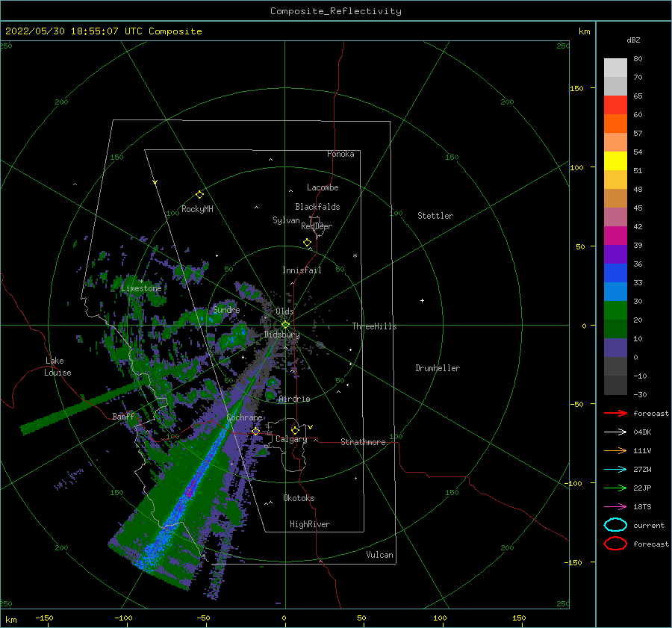Click the Drumheller label
The width and height of the screenshot is (672, 628).
[x=438, y=368]
